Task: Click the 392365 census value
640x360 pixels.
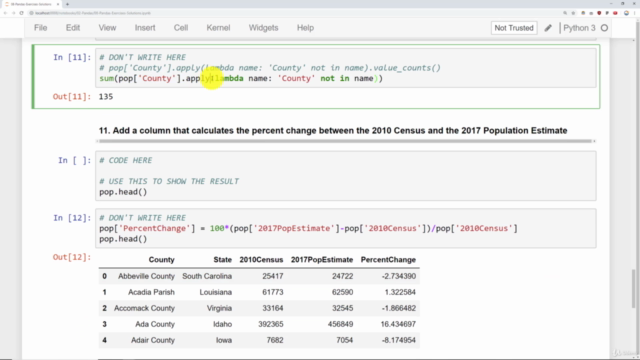Action: pos(271,324)
